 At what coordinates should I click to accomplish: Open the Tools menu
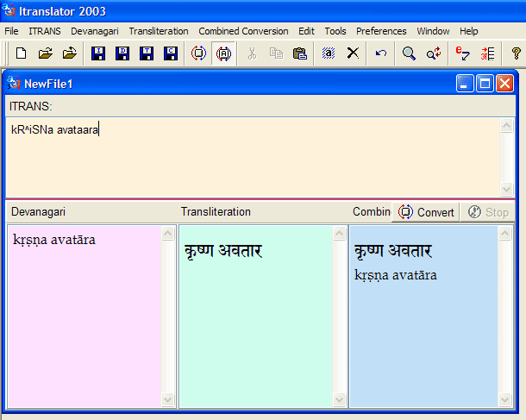pos(335,31)
